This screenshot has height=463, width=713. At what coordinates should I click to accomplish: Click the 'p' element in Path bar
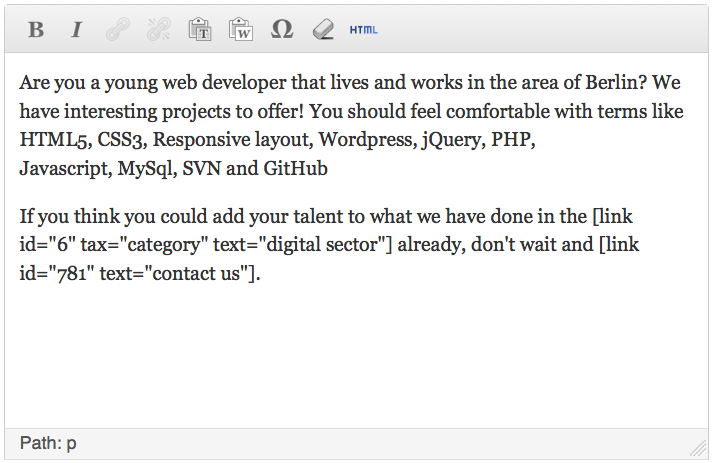coord(71,443)
